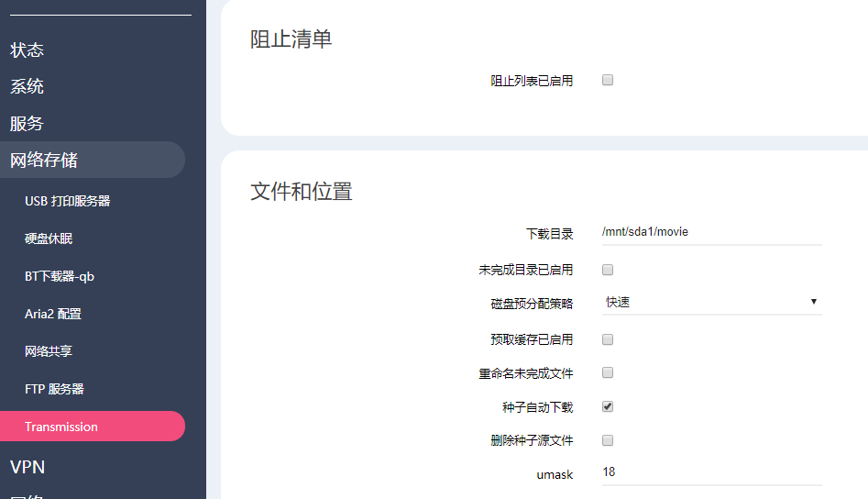Open USB 打印服务器 page
868x499 pixels.
(67, 201)
